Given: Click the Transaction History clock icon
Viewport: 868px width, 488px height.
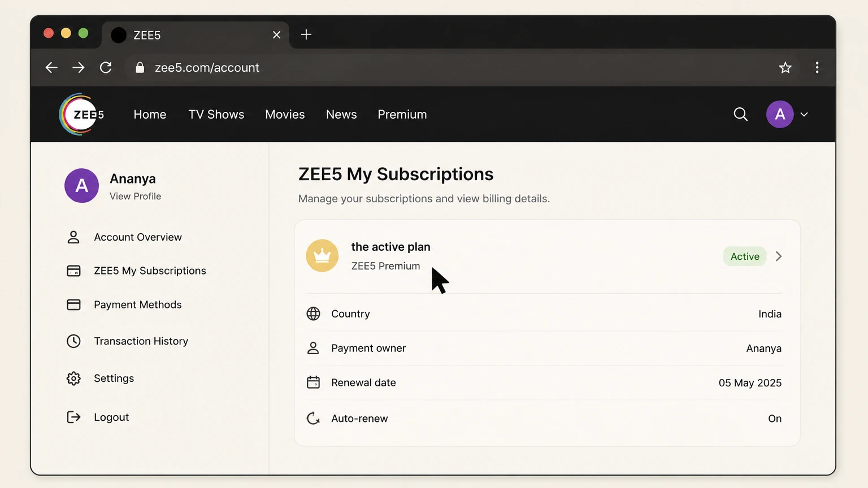Looking at the screenshot, I should point(73,341).
